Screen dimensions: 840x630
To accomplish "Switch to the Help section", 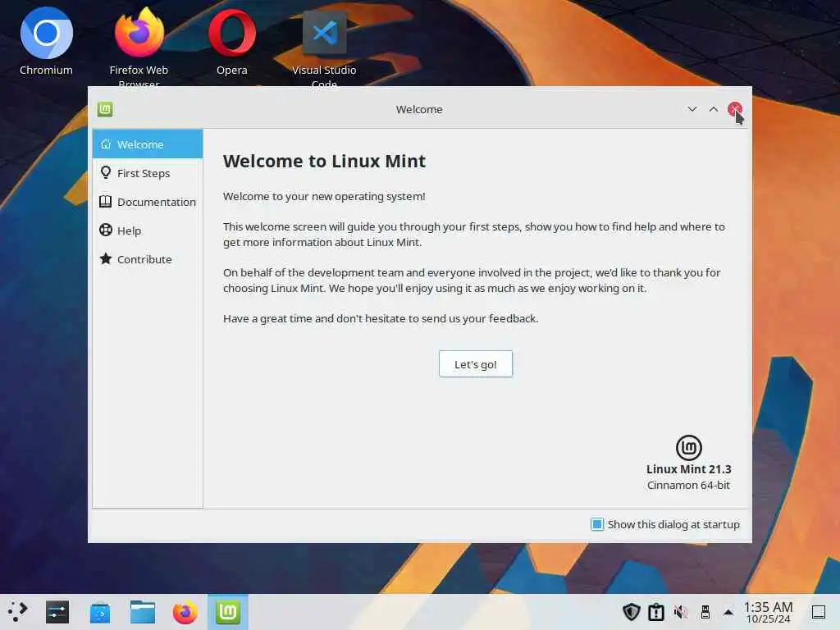I will click(x=148, y=231).
